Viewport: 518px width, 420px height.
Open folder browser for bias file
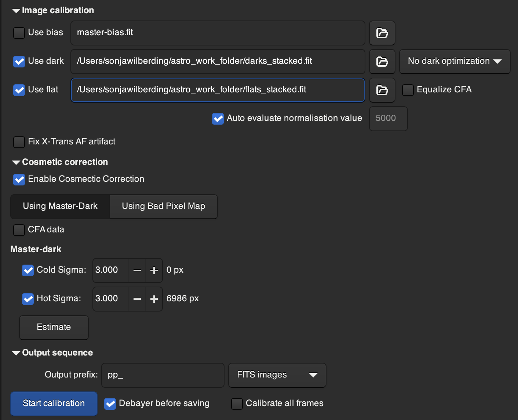click(382, 33)
